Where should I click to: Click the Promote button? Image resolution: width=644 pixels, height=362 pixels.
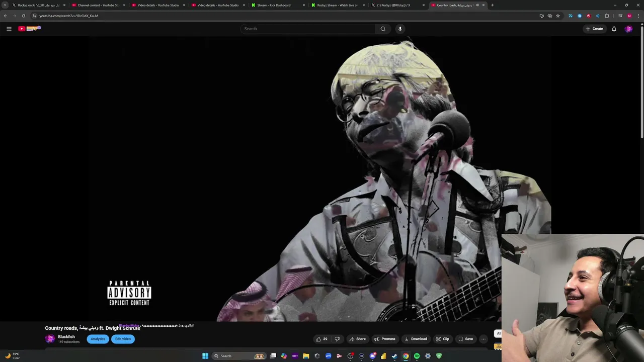384,339
